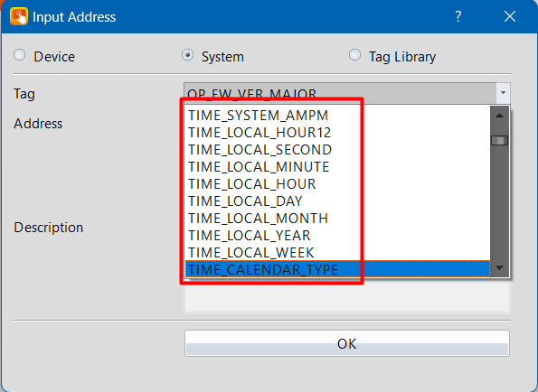Confirm with the OK button
The height and width of the screenshot is (392, 538).
click(x=347, y=343)
